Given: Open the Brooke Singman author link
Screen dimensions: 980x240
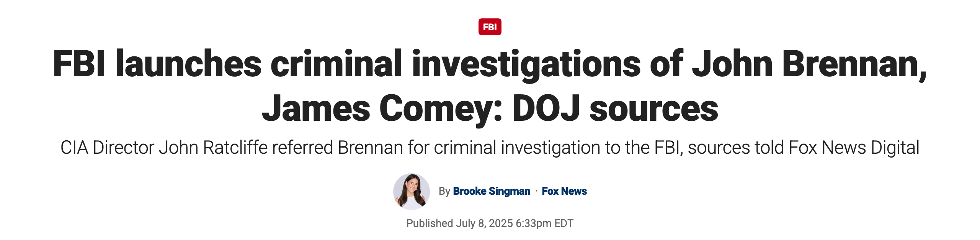Looking at the screenshot, I should coord(492,191).
